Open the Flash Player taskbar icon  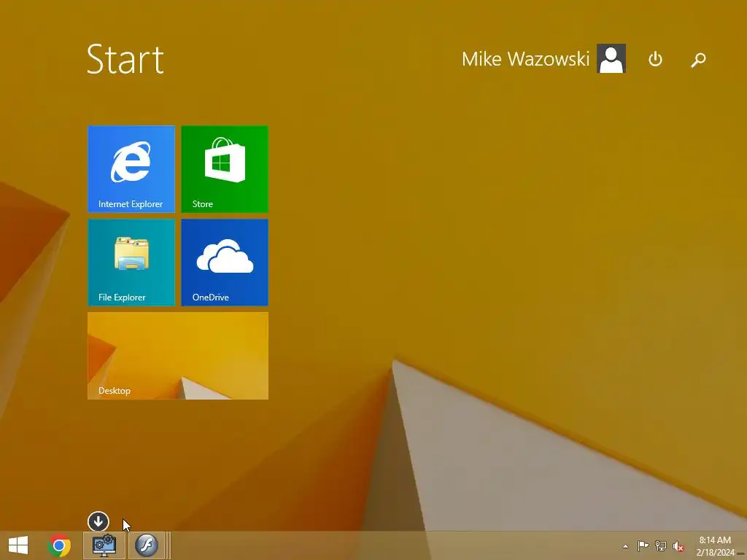(x=146, y=545)
